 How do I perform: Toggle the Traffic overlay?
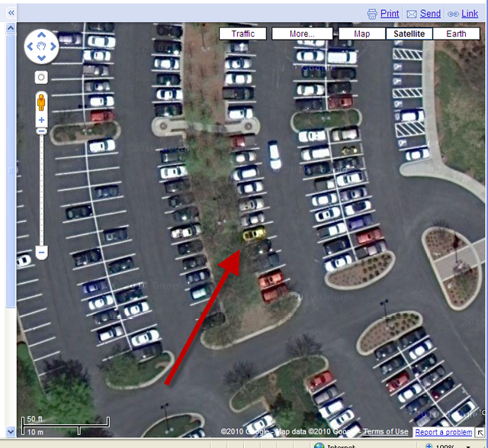(x=242, y=34)
